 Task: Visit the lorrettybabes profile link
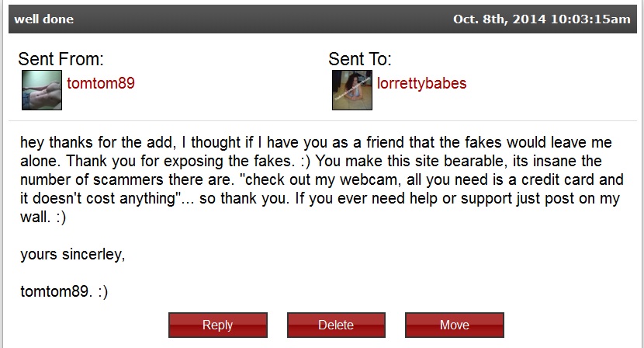(x=421, y=83)
